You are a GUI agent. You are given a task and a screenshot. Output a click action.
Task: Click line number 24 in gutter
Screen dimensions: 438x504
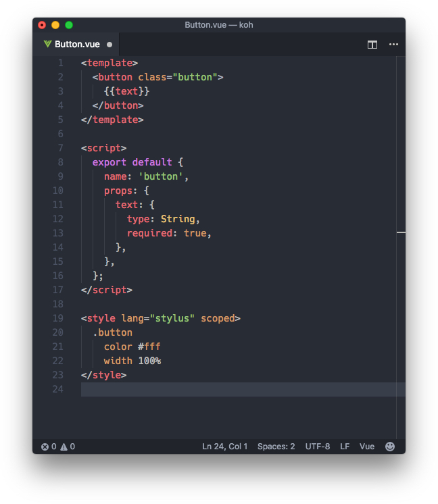click(58, 389)
